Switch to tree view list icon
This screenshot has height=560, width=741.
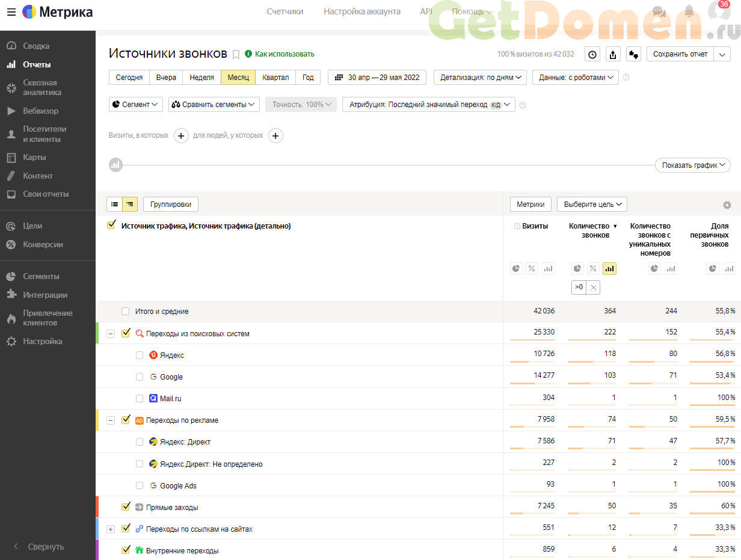[130, 204]
